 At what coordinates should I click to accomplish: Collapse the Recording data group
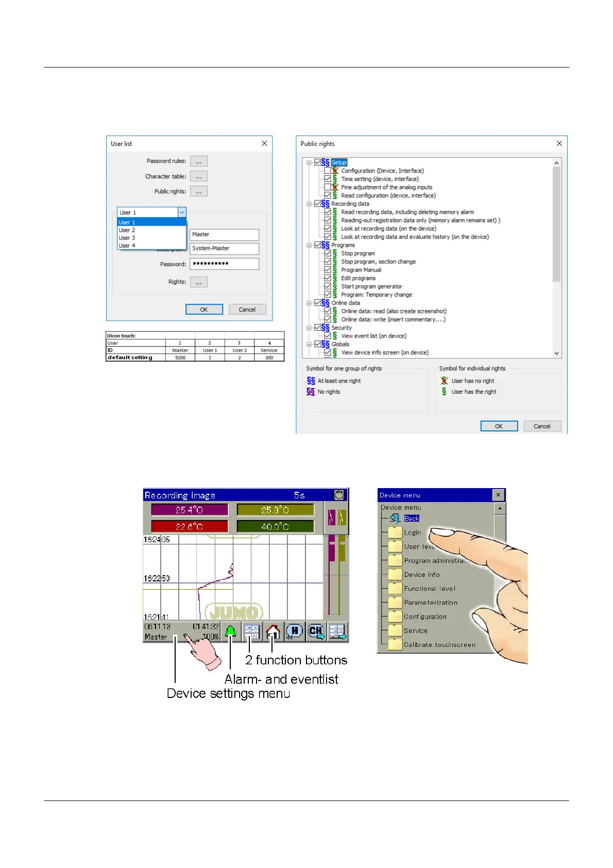pyautogui.click(x=309, y=204)
